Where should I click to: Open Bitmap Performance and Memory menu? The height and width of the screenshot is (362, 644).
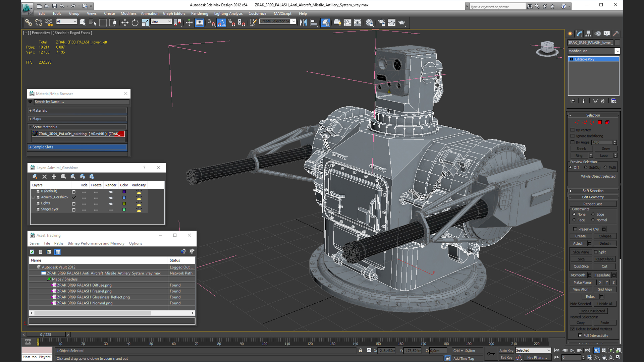tap(96, 243)
